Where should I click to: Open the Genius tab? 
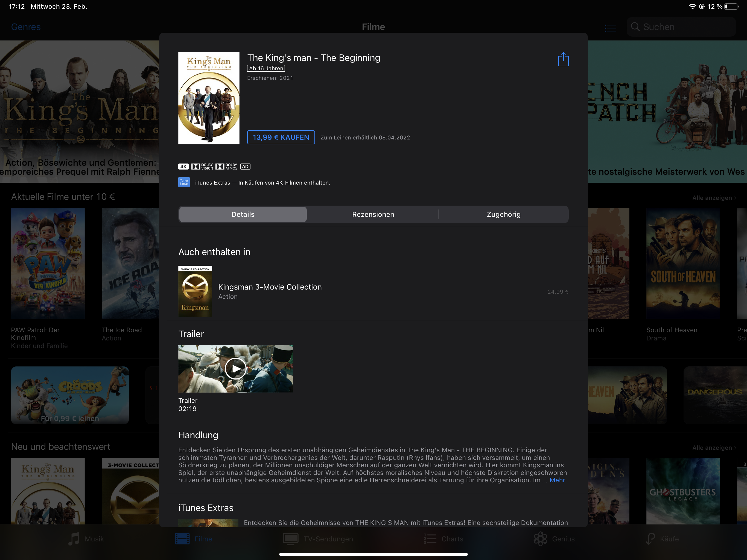click(x=554, y=539)
